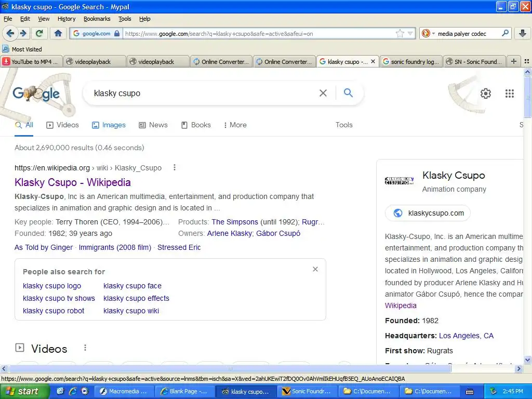Open the View menu
Image resolution: width=532 pixels, height=399 pixels.
[x=44, y=19]
